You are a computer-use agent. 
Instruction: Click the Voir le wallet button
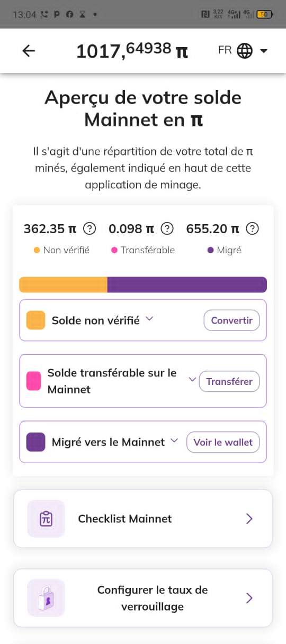click(x=223, y=442)
